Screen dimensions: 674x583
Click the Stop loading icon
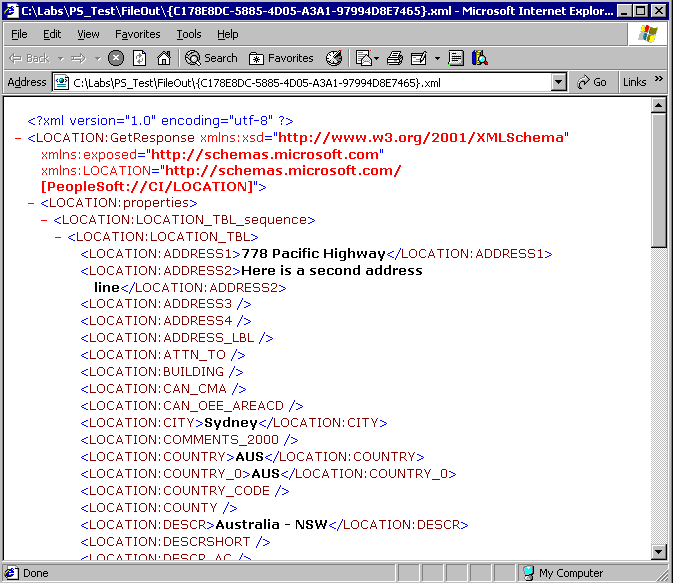[116, 58]
